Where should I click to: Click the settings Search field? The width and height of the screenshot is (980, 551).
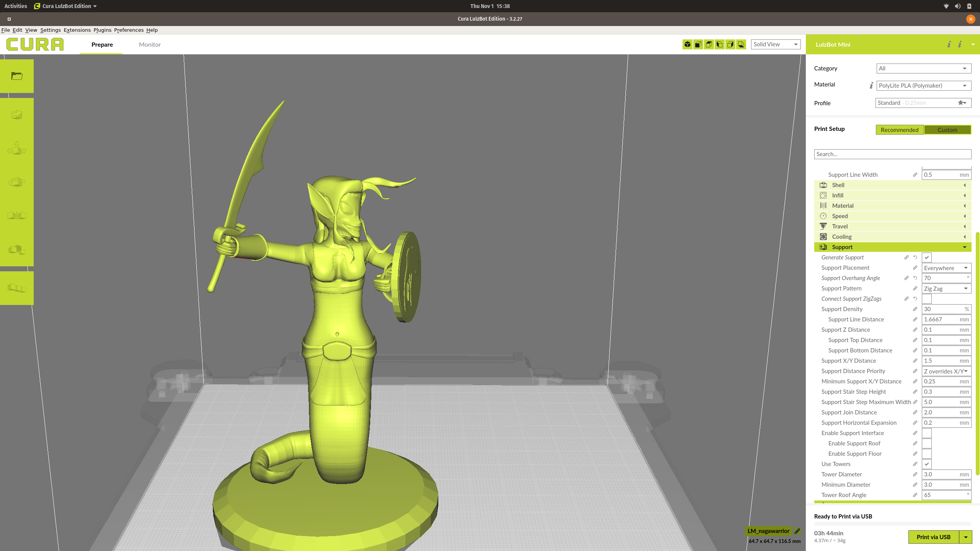(x=892, y=154)
